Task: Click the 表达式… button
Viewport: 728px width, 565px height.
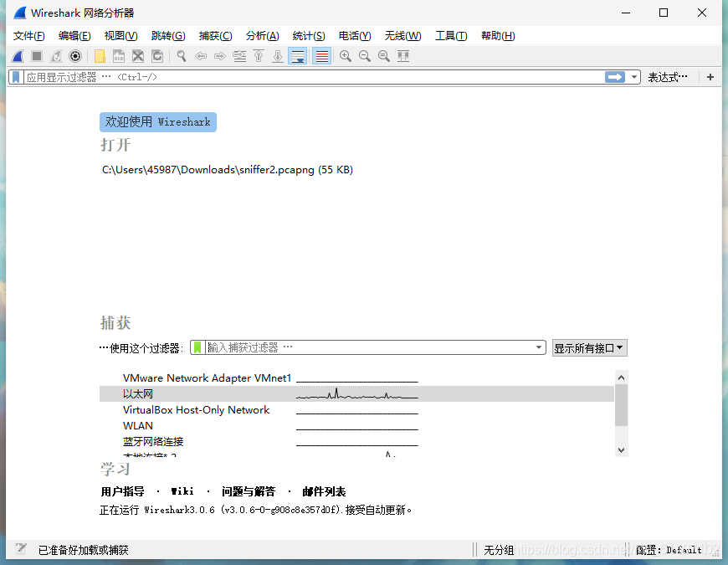Action: [668, 77]
